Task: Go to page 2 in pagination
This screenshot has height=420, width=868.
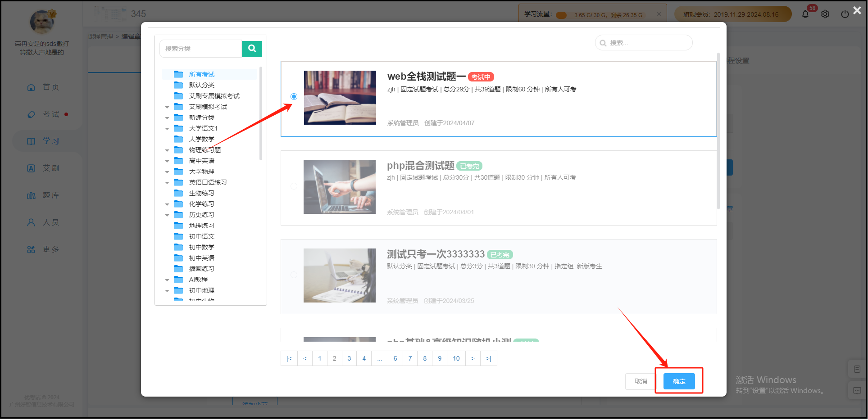Action: click(x=334, y=358)
